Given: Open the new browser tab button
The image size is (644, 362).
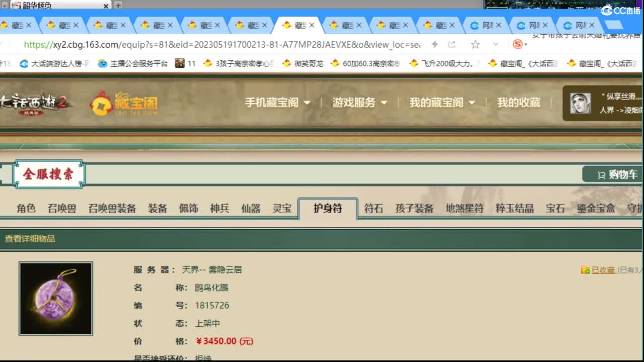Looking at the screenshot, I should 614,25.
